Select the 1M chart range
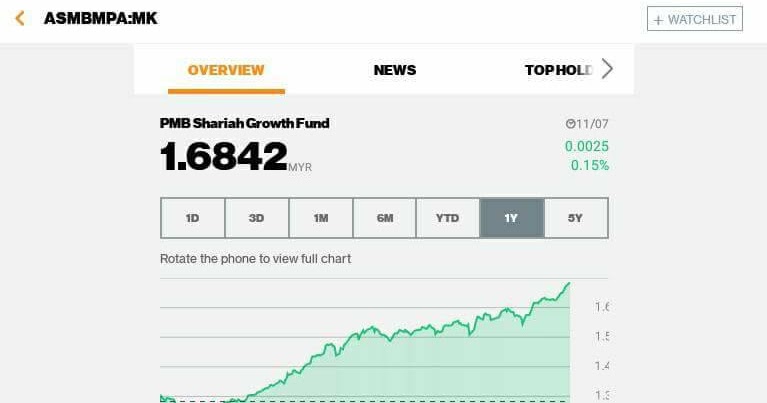Image resolution: width=767 pixels, height=403 pixels. pyautogui.click(x=321, y=218)
